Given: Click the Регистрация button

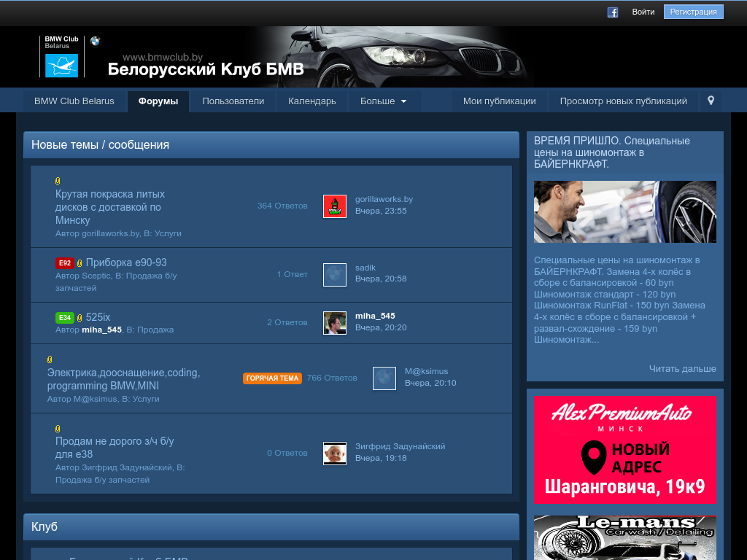Looking at the screenshot, I should pyautogui.click(x=693, y=12).
